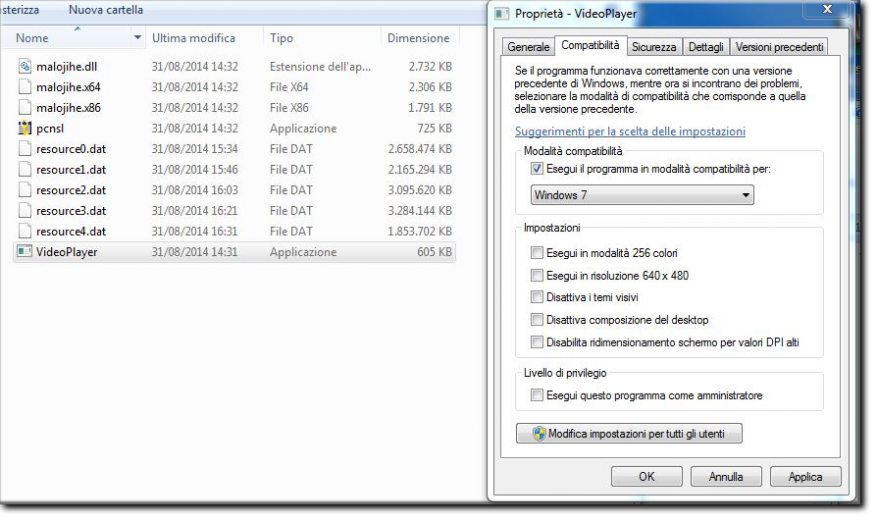877x521 pixels.
Task: Select the resource3.dat file name
Action: point(71,212)
